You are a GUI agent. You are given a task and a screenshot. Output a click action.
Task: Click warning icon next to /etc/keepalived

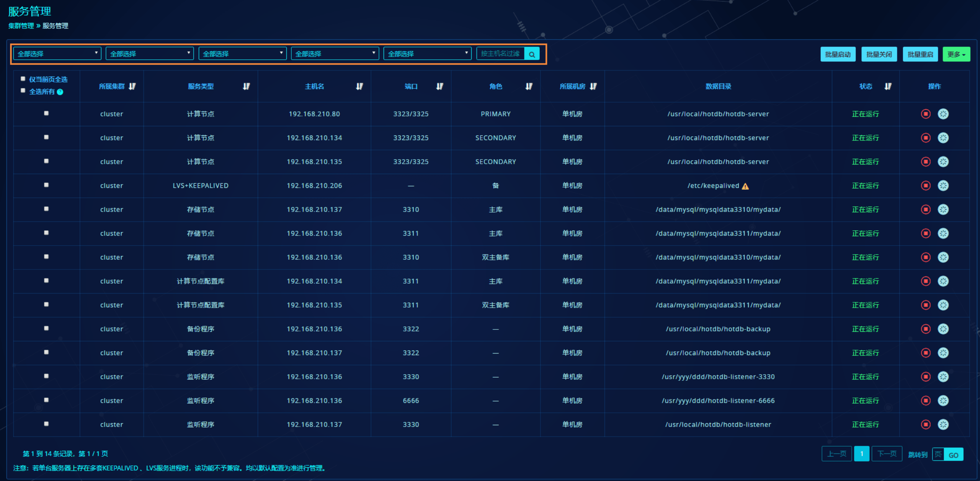[x=745, y=186]
